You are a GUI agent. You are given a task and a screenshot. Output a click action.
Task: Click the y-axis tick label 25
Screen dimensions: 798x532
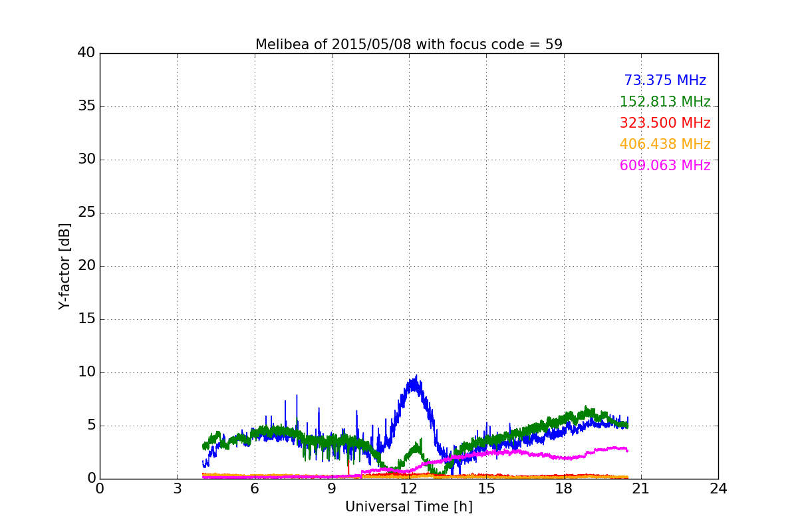pos(86,213)
